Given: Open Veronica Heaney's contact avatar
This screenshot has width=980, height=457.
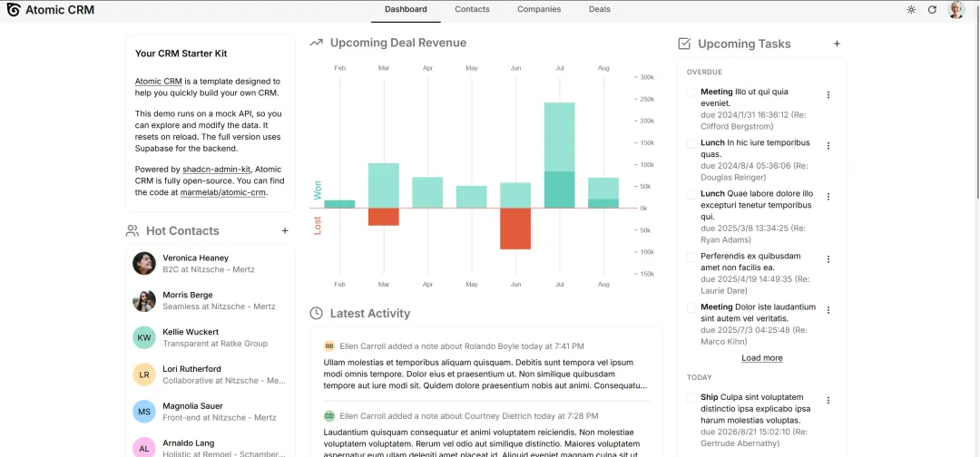Looking at the screenshot, I should 144,264.
